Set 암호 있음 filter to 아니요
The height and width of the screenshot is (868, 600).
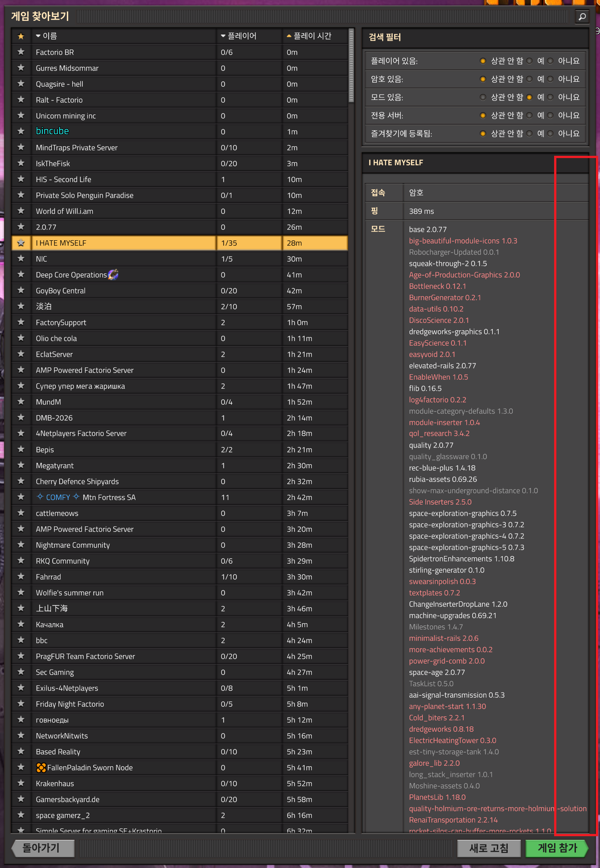click(550, 79)
